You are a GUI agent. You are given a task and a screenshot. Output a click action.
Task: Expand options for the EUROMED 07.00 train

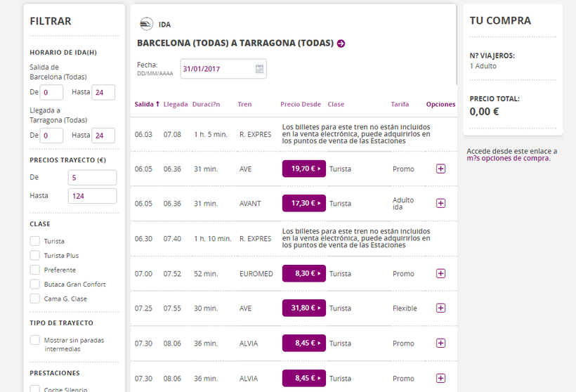(x=440, y=273)
